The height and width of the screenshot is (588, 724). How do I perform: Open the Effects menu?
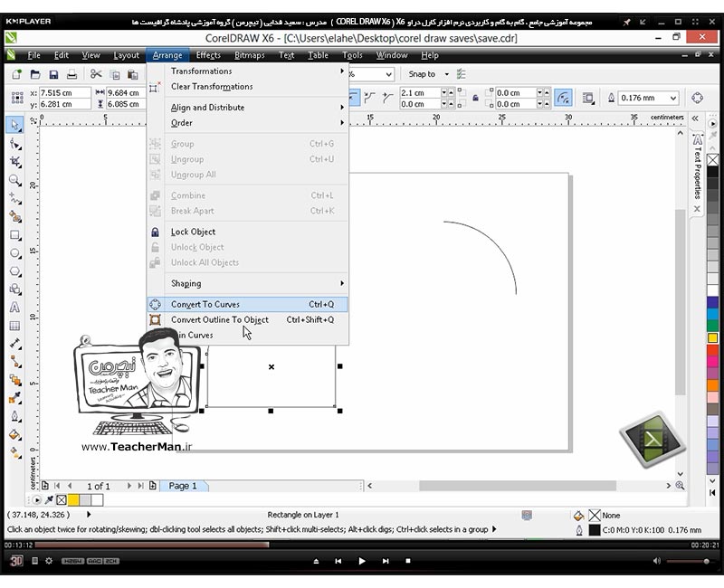pos(208,55)
